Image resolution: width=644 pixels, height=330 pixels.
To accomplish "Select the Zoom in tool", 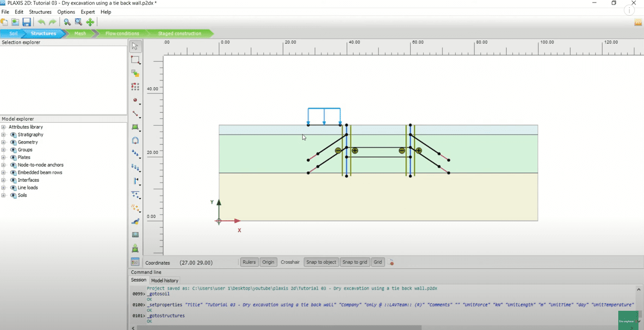I will coord(67,22).
